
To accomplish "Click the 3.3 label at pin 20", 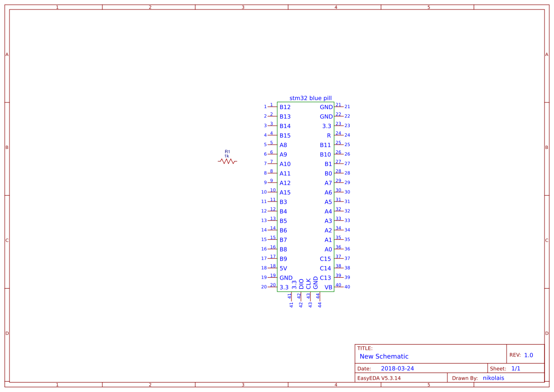I will (284, 288).
